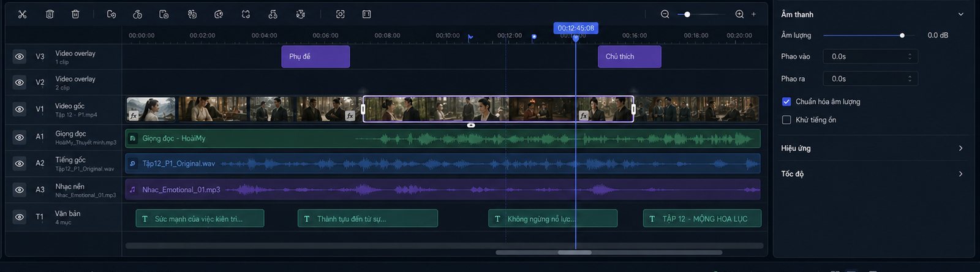Viewport: 980px width, 272px height.
Task: Click the blue flag marker on ruler
Action: coord(470,37)
